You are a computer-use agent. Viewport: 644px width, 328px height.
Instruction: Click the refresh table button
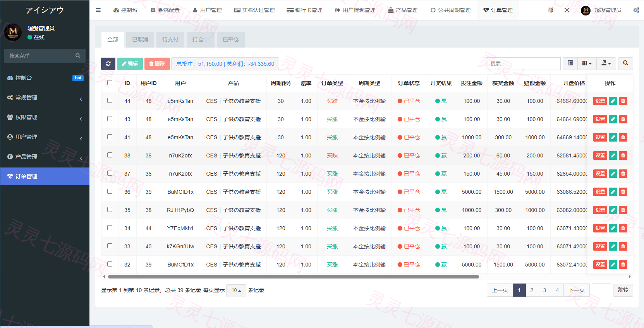(108, 64)
